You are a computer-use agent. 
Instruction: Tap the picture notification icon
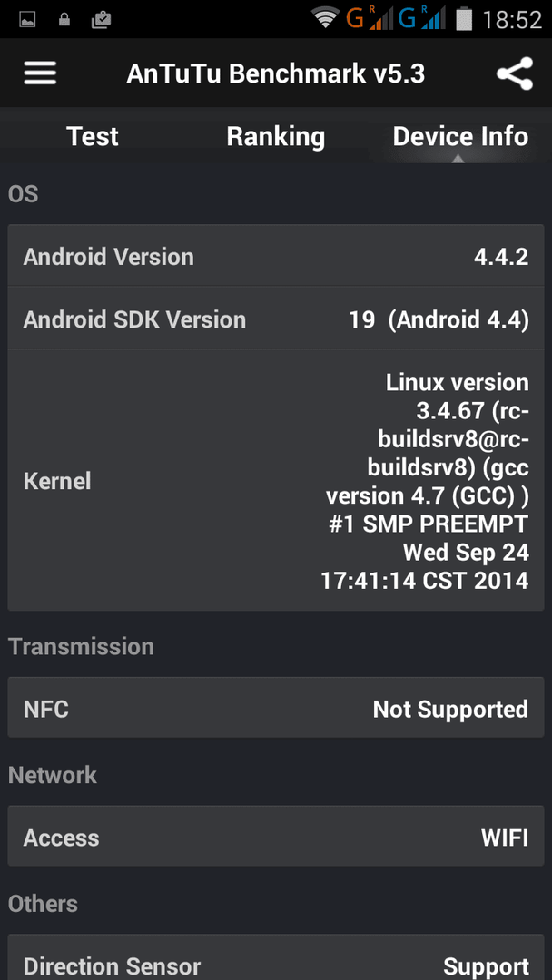tap(27, 20)
